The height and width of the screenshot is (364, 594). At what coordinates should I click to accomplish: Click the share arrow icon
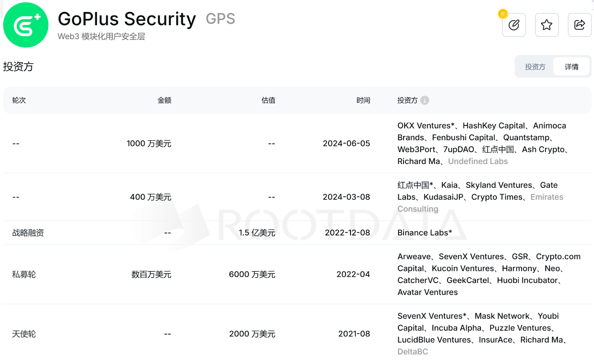click(580, 25)
